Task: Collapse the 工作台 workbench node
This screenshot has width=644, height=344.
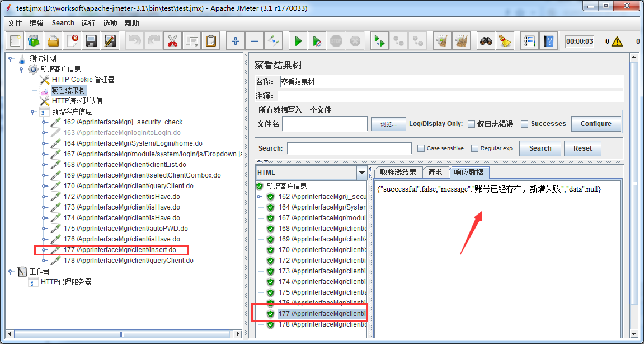Action: point(10,271)
